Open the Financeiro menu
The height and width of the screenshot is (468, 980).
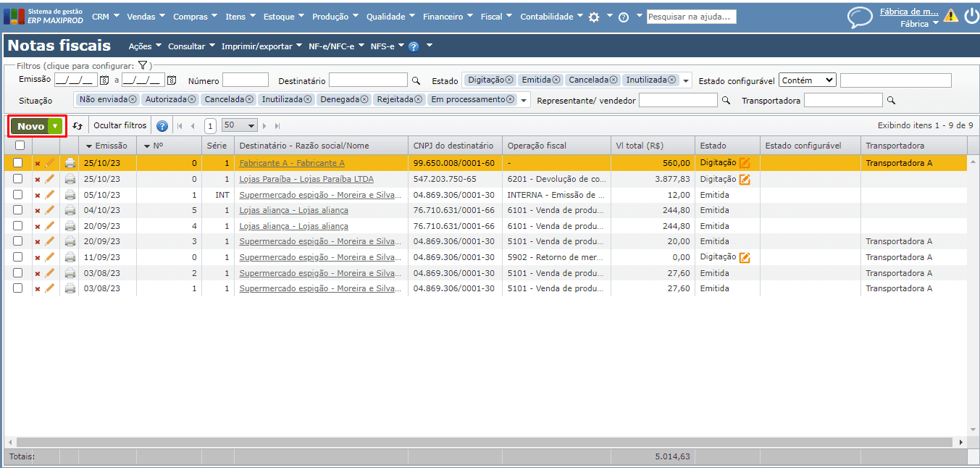pyautogui.click(x=447, y=17)
